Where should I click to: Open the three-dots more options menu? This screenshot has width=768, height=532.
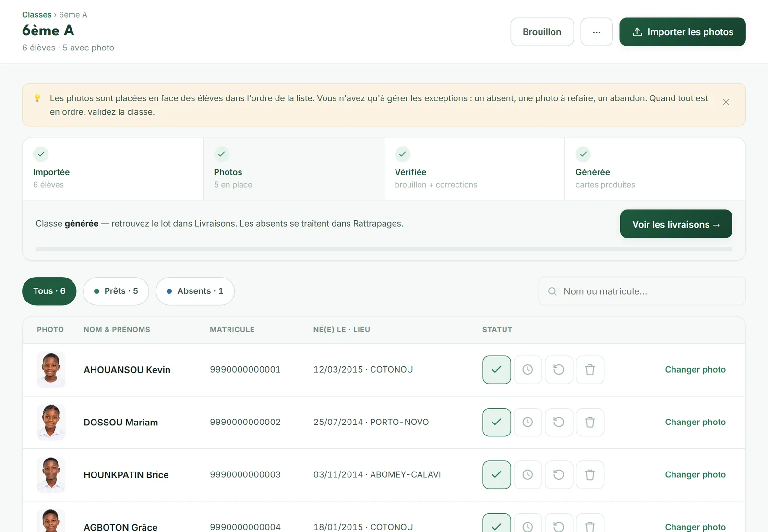[x=597, y=32]
